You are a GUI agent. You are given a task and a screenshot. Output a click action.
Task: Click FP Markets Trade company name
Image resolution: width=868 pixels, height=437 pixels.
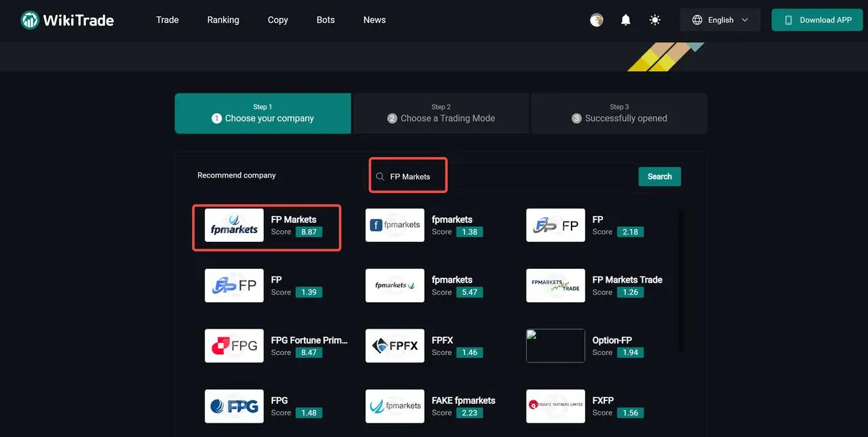[627, 280]
